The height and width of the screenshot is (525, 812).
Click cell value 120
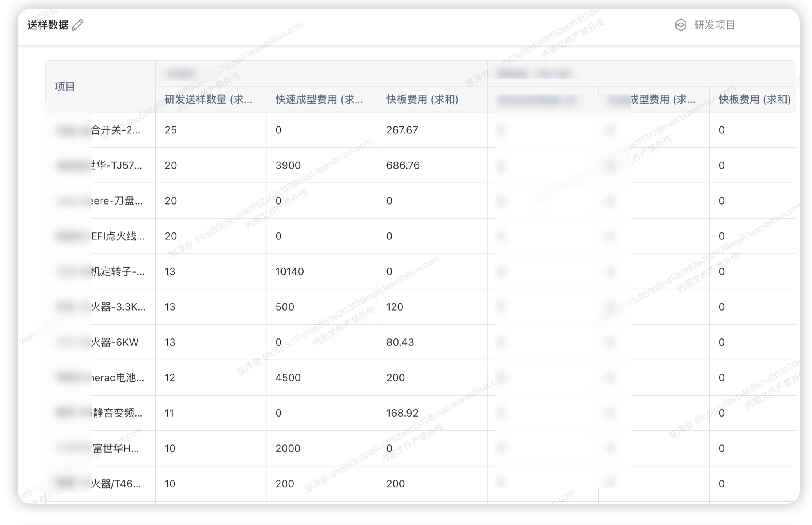395,307
